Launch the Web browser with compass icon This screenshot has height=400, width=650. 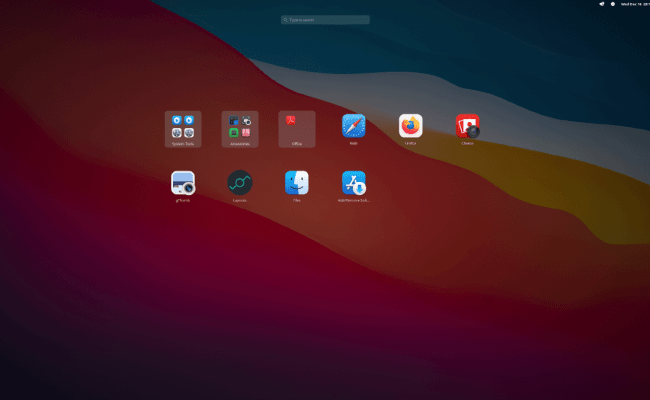coord(354,126)
